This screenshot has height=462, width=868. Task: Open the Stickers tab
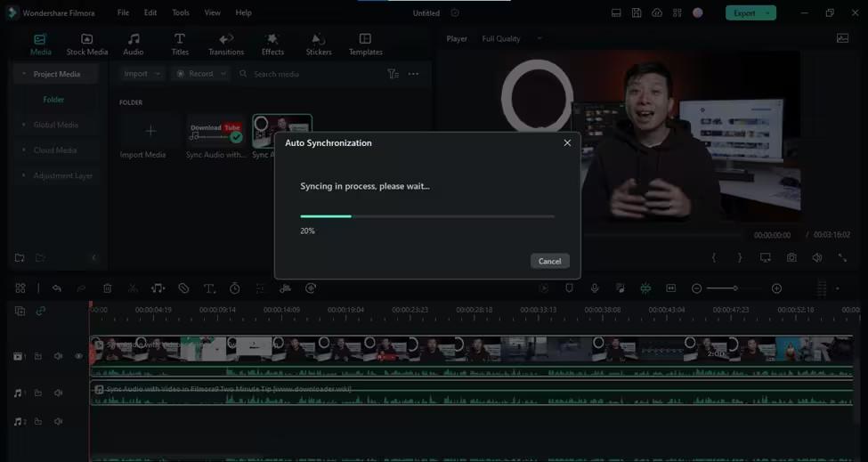click(319, 45)
